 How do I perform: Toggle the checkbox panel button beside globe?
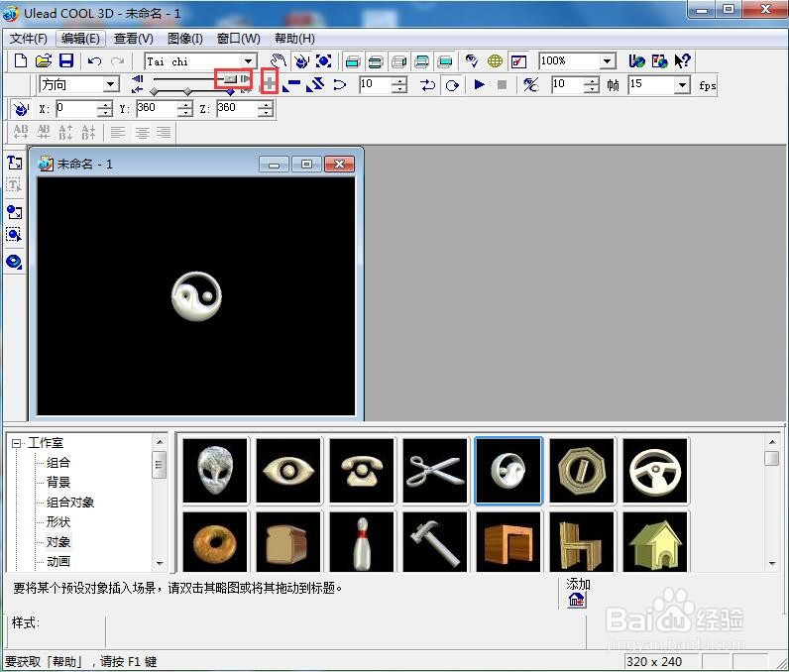(x=517, y=61)
